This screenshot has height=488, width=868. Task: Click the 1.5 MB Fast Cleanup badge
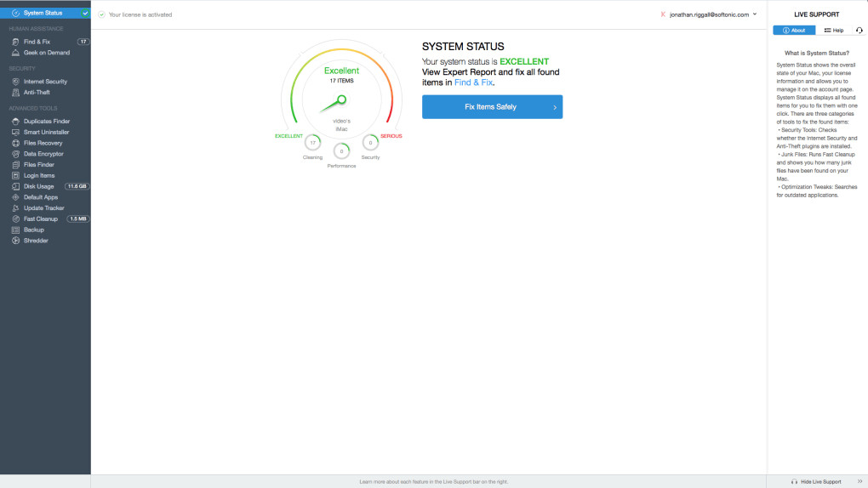(x=78, y=218)
